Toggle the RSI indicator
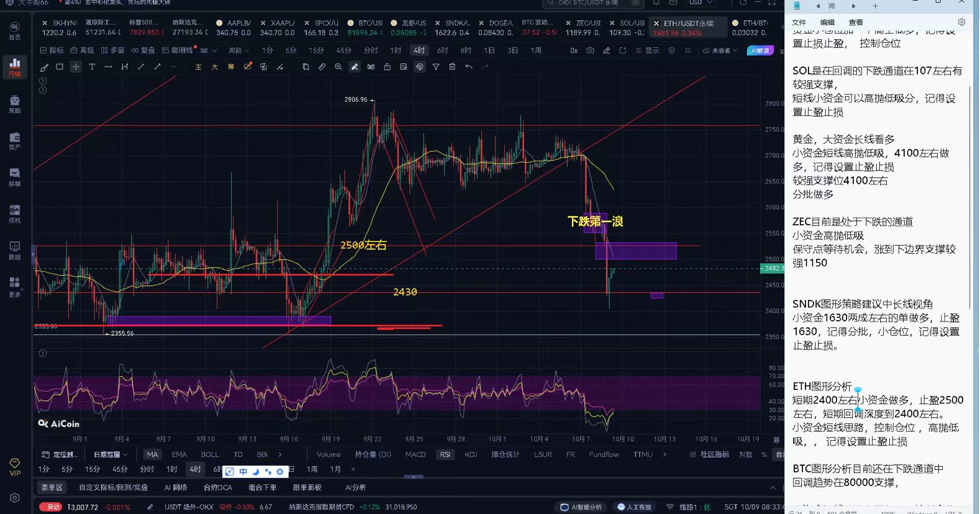This screenshot has width=980, height=514. (445, 454)
